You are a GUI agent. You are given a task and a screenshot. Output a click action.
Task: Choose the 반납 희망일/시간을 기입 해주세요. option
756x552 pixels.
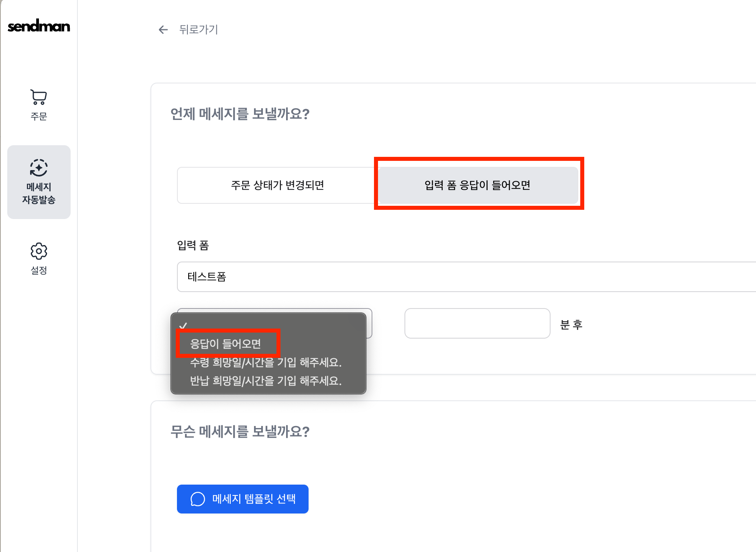[266, 381]
